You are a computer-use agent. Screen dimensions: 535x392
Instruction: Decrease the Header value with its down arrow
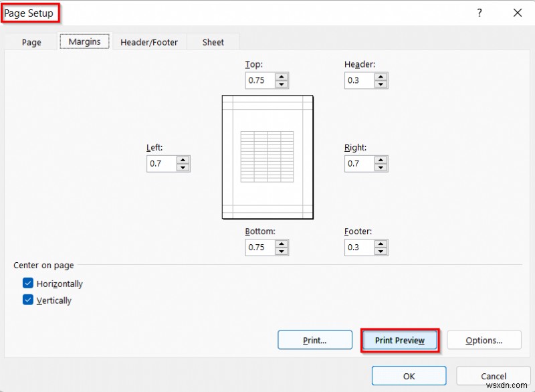coord(381,84)
